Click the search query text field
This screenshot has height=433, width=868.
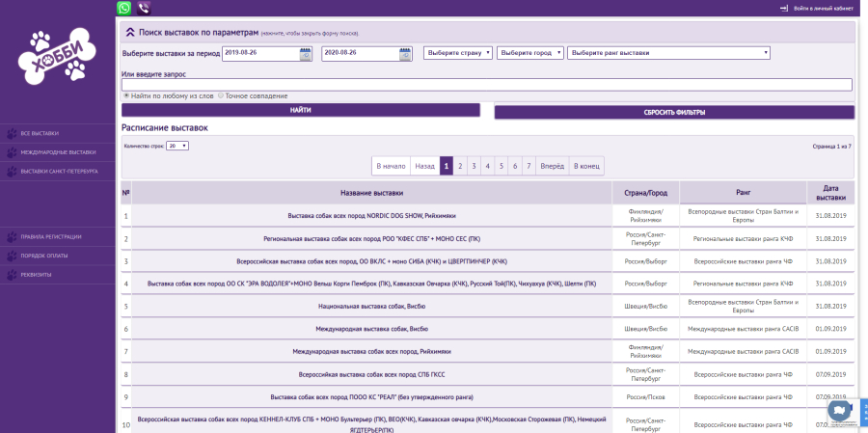(487, 85)
